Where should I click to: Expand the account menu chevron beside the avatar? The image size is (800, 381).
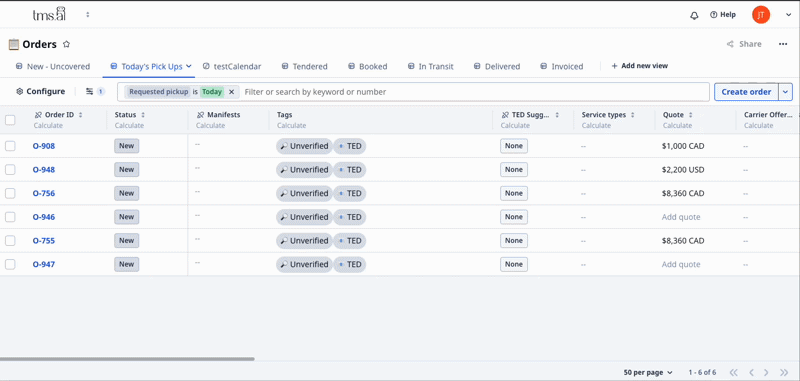(788, 15)
